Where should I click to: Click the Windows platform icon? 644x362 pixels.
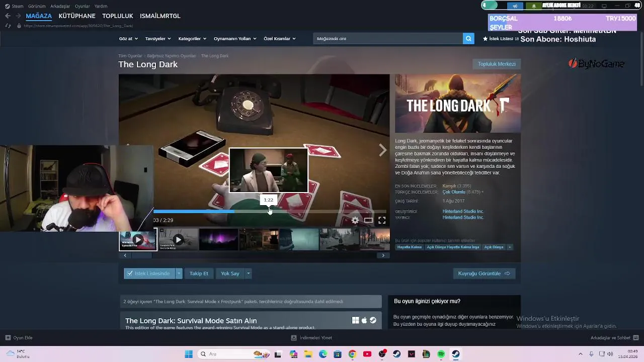[x=355, y=320]
